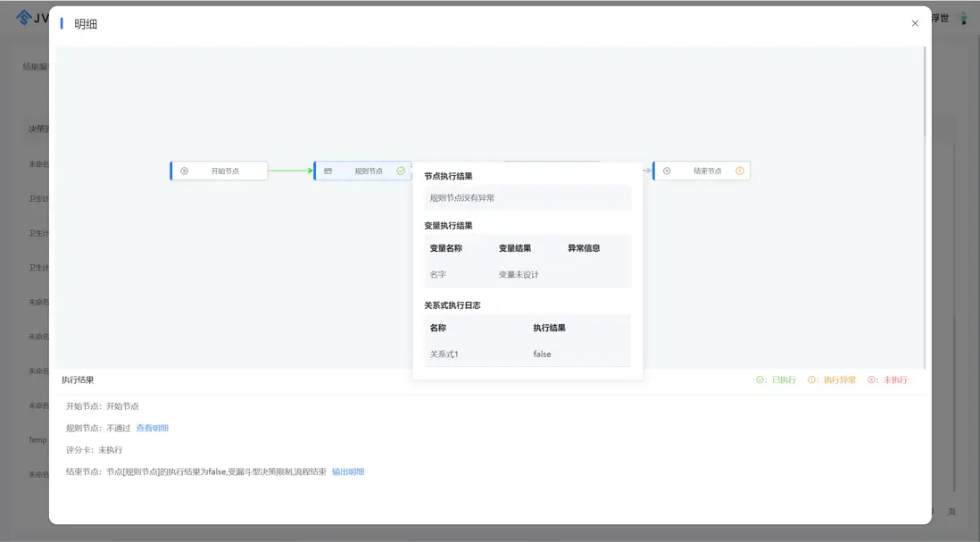Screen dimensions: 980x542
Task: Click the false execution result
Action: tap(542, 354)
